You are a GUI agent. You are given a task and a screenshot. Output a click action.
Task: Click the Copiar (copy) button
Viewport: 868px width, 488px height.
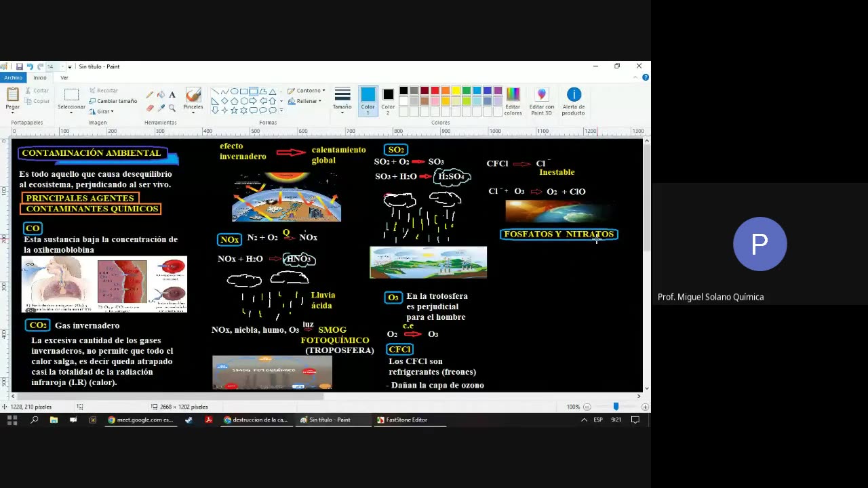point(37,101)
